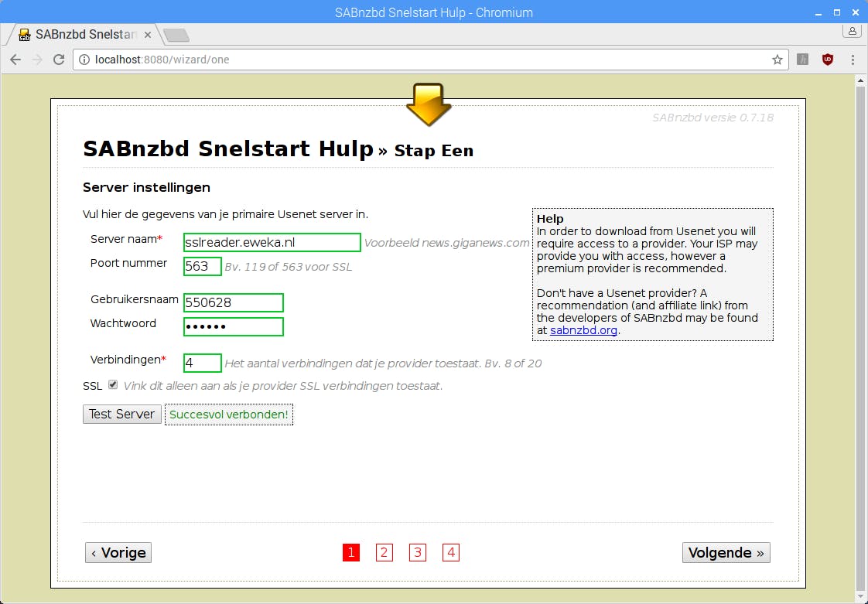Click the SABnzbd versie 0.7.18 text
The width and height of the screenshot is (868, 604).
pyautogui.click(x=713, y=118)
